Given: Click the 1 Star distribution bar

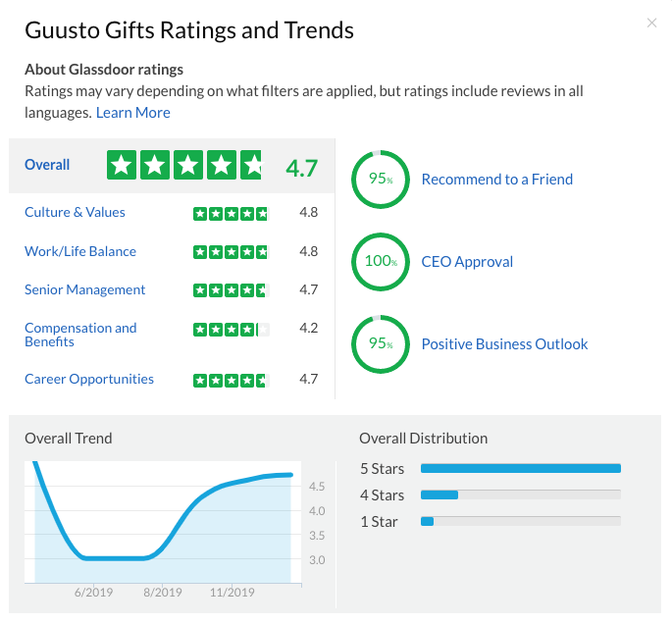Looking at the screenshot, I should [521, 522].
